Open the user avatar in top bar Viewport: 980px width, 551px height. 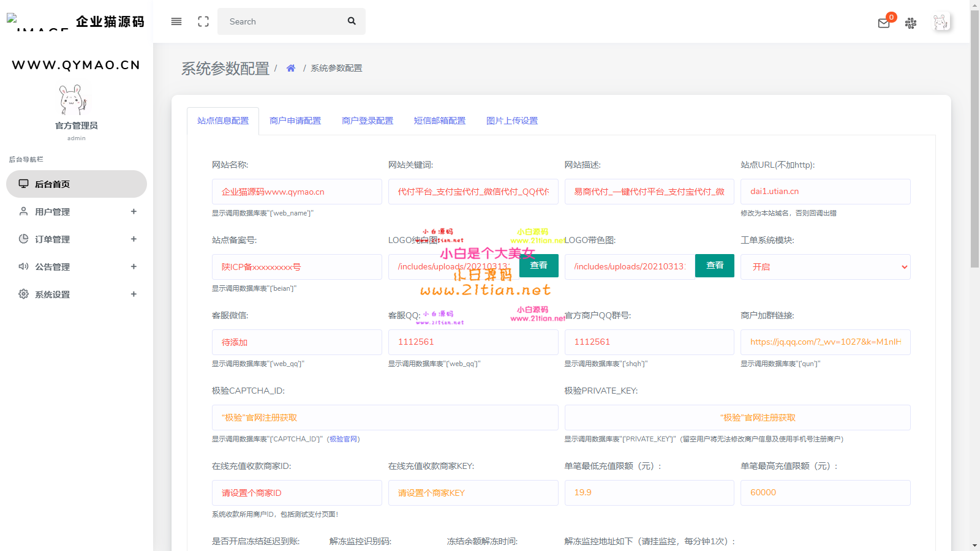click(x=941, y=23)
